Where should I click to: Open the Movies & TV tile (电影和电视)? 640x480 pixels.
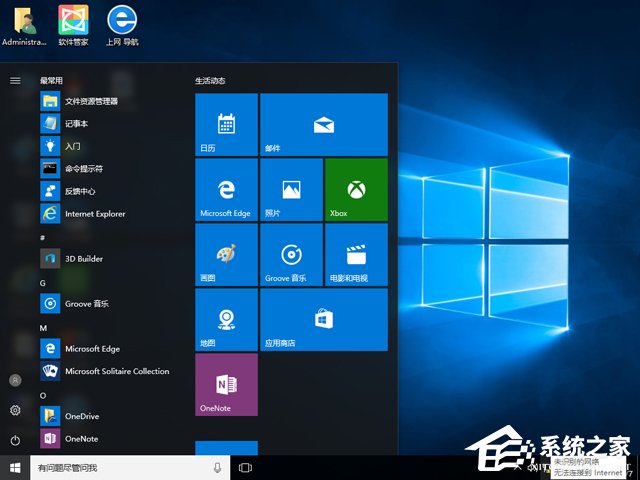tap(355, 254)
